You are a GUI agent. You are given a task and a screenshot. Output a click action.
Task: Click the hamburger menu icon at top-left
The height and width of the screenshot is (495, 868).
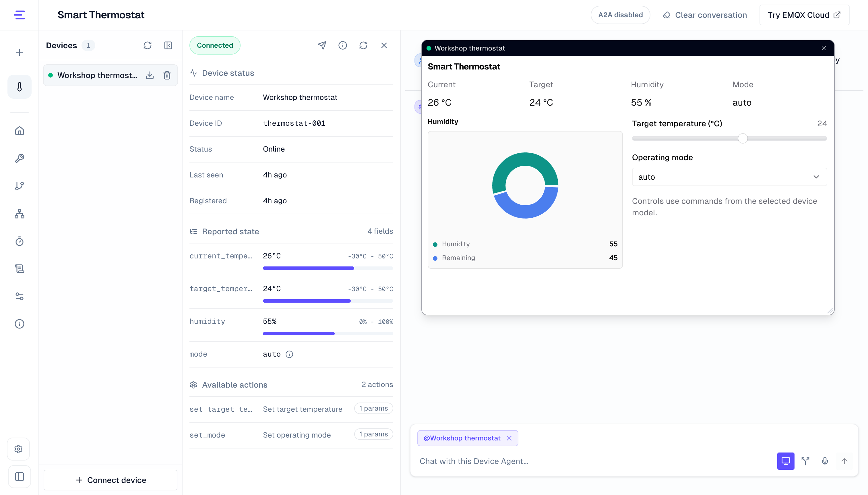pyautogui.click(x=19, y=15)
